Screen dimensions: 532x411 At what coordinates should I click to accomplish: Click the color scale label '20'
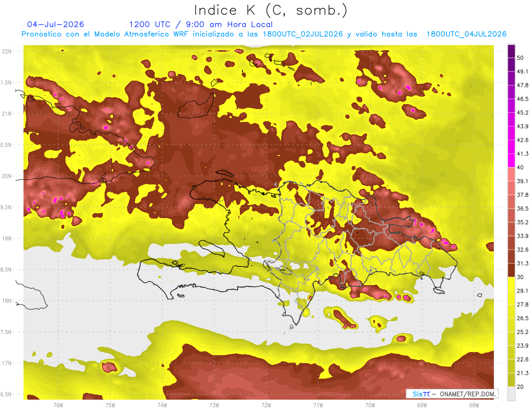[520, 387]
